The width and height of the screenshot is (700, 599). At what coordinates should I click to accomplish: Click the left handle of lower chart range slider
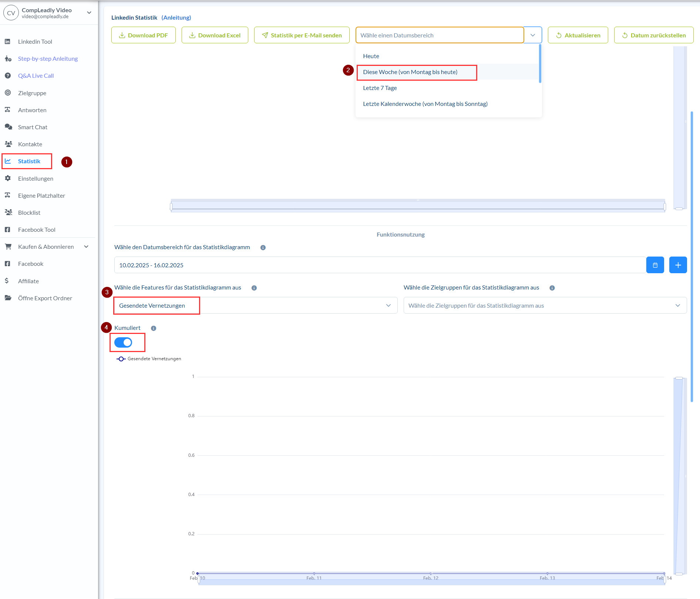pyautogui.click(x=199, y=579)
